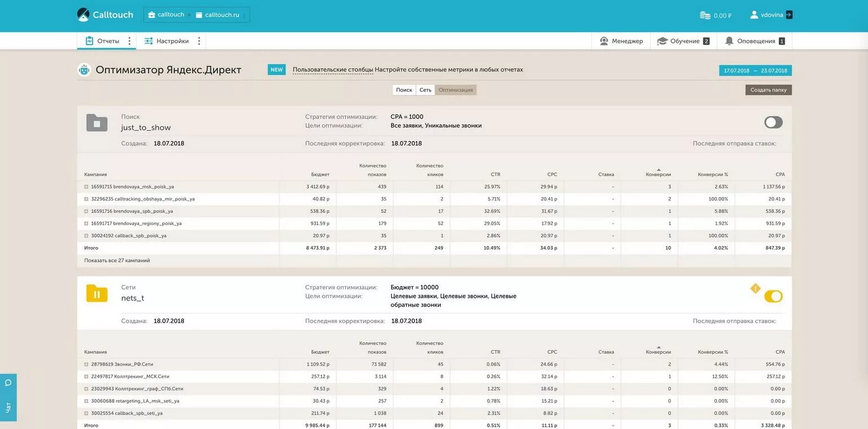Expand campaign 28798619 Звонки_РФ.Сети
The height and width of the screenshot is (429, 868).
[86, 364]
